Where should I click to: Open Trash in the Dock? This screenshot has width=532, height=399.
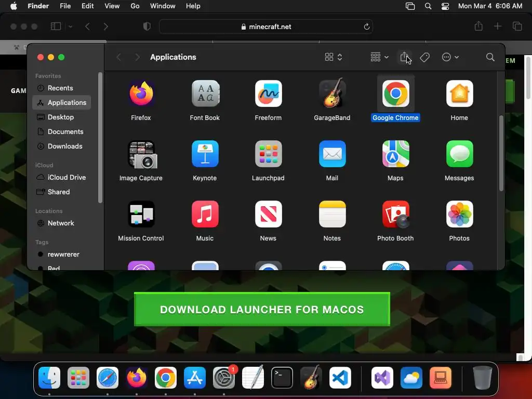pyautogui.click(x=482, y=378)
